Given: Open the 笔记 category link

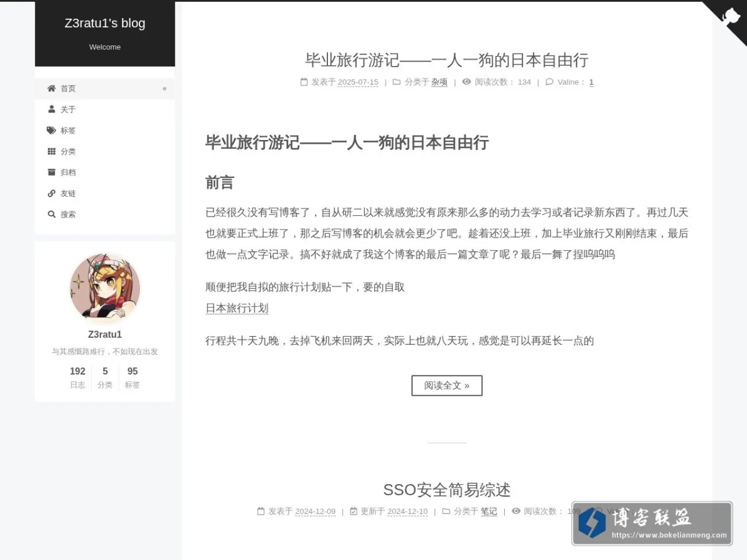Looking at the screenshot, I should click(489, 511).
